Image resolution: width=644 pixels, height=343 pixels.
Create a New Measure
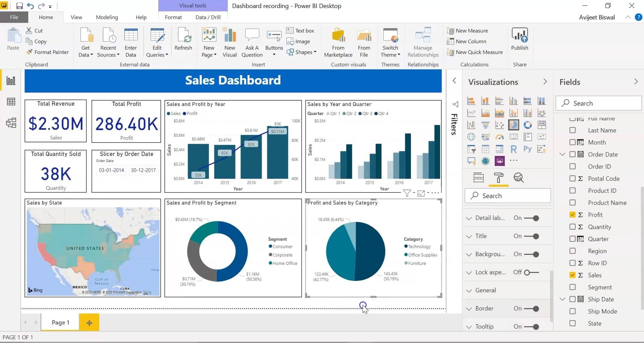471,31
